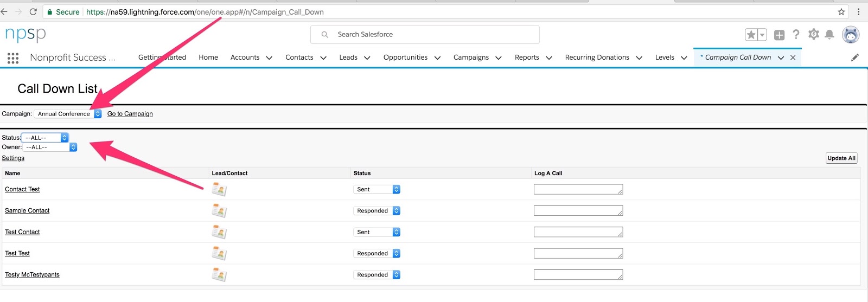Click the pencil edit navigation icon
The width and height of the screenshot is (868, 302).
[855, 57]
